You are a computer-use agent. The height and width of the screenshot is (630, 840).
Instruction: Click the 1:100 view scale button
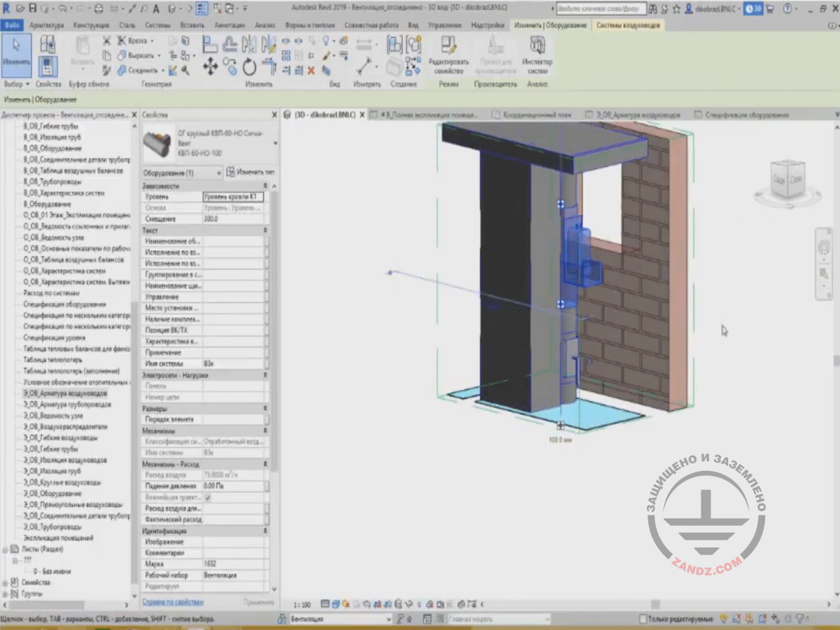click(301, 604)
